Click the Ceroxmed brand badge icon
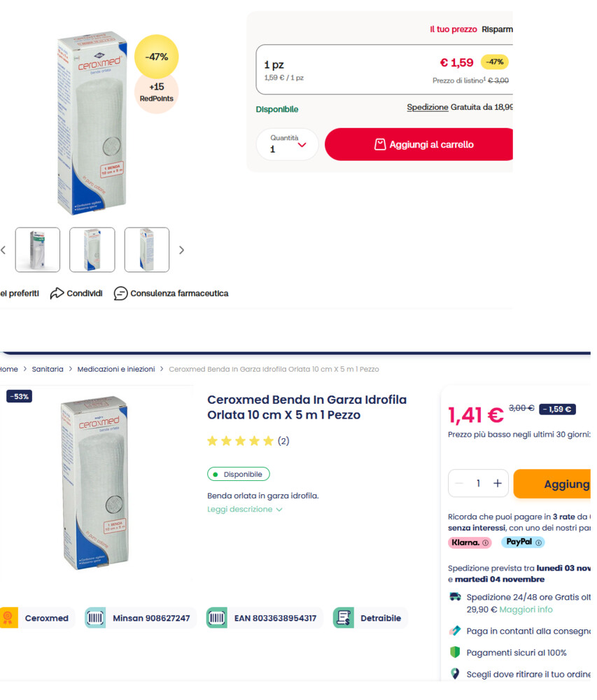This screenshot has width=597, height=700. tap(8, 618)
